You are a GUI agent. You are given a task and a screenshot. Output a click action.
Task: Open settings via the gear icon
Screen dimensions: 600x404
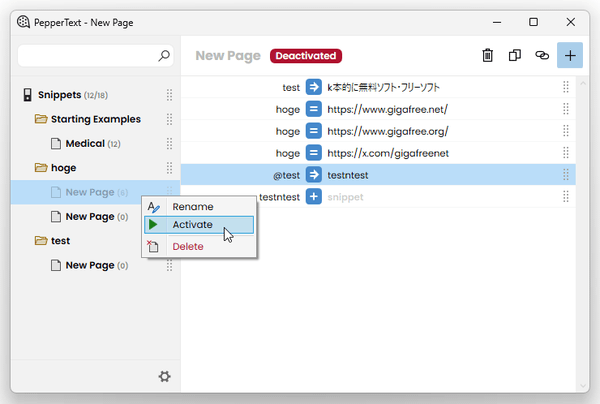(x=165, y=376)
